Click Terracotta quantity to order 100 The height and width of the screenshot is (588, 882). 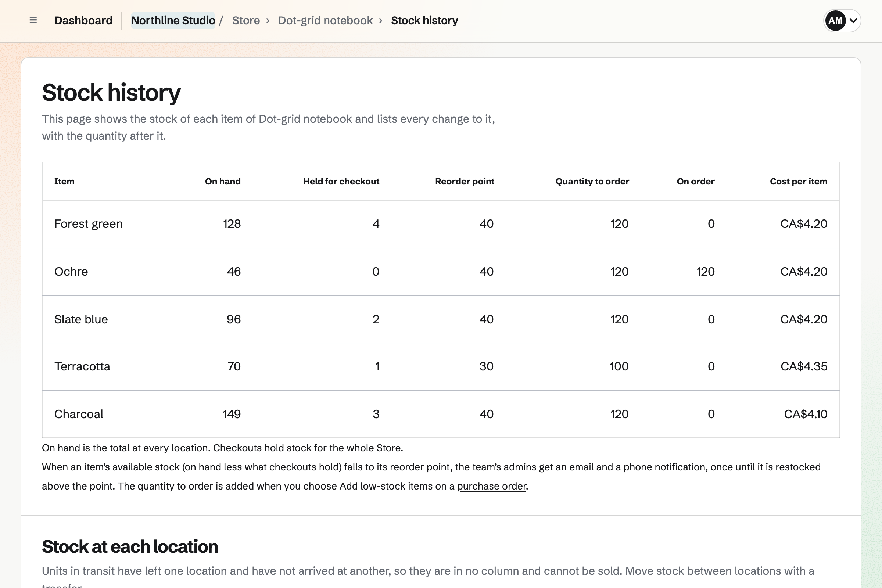(x=619, y=366)
